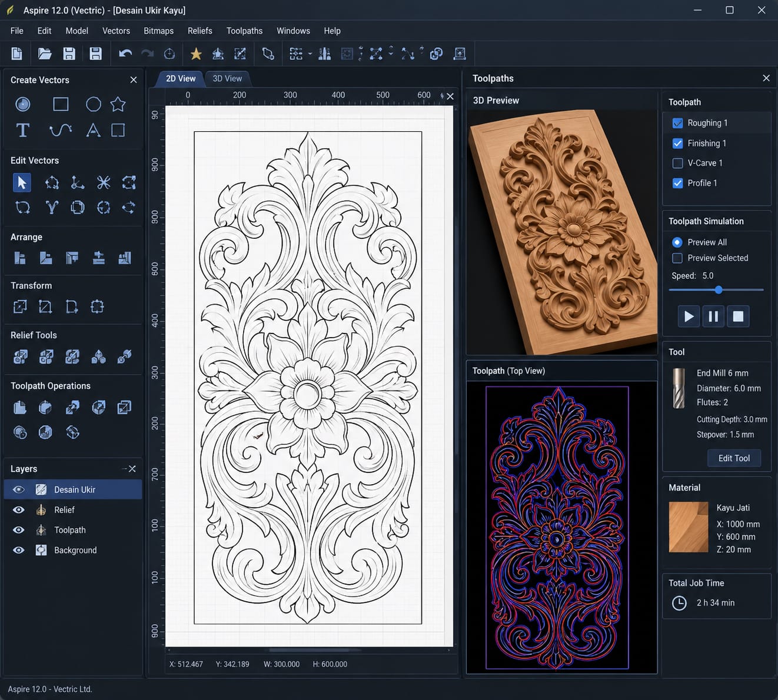Click the 3D Preview carved panel image
Image resolution: width=778 pixels, height=700 pixels.
(562, 232)
